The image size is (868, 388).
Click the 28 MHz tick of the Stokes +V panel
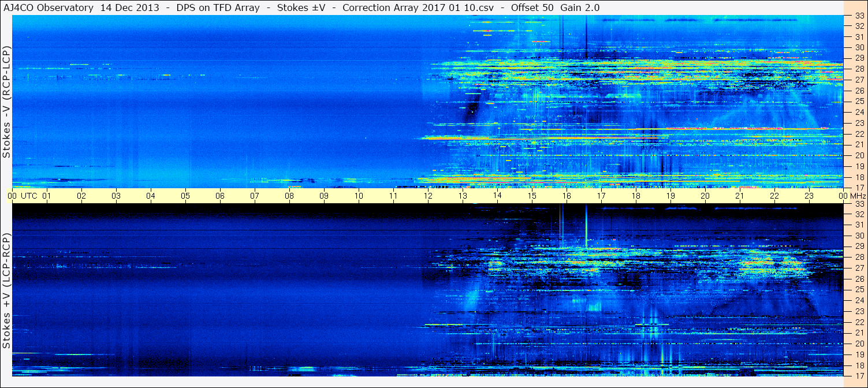pos(859,257)
